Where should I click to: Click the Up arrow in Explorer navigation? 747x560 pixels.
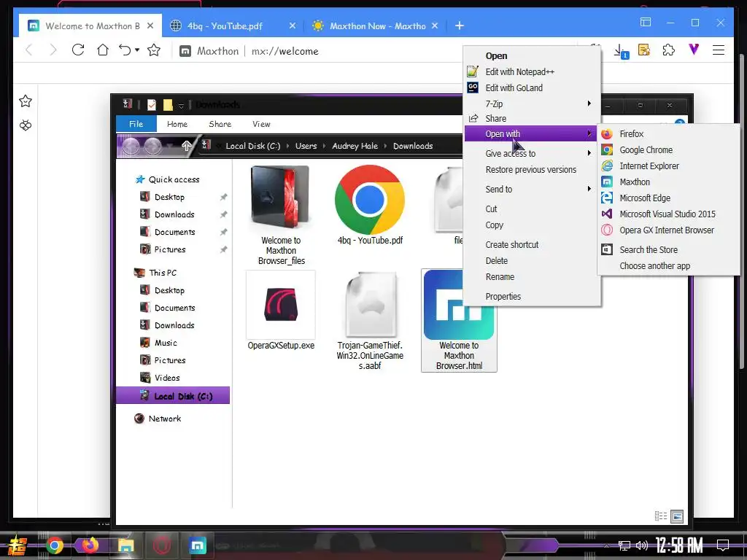click(186, 146)
